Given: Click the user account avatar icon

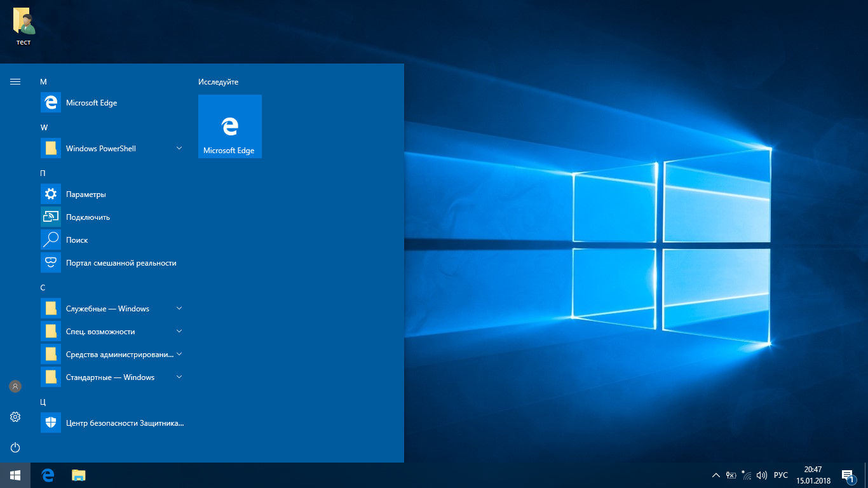Looking at the screenshot, I should click(15, 386).
